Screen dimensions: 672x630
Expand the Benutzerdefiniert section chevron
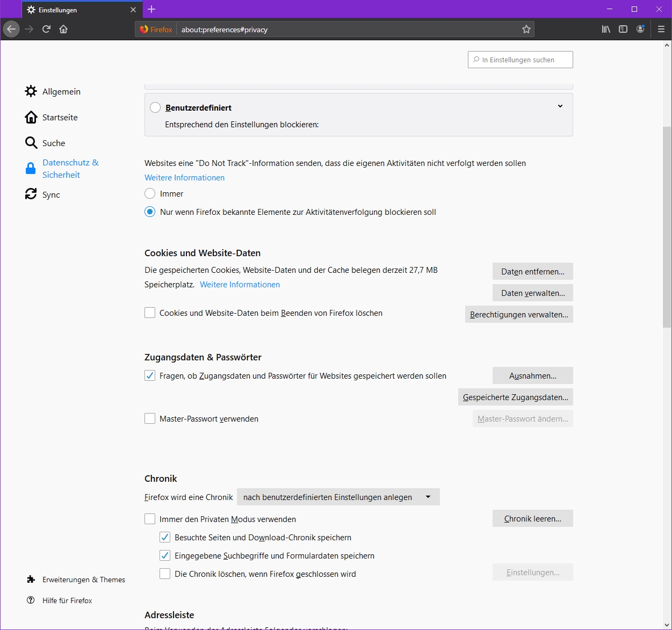point(560,106)
